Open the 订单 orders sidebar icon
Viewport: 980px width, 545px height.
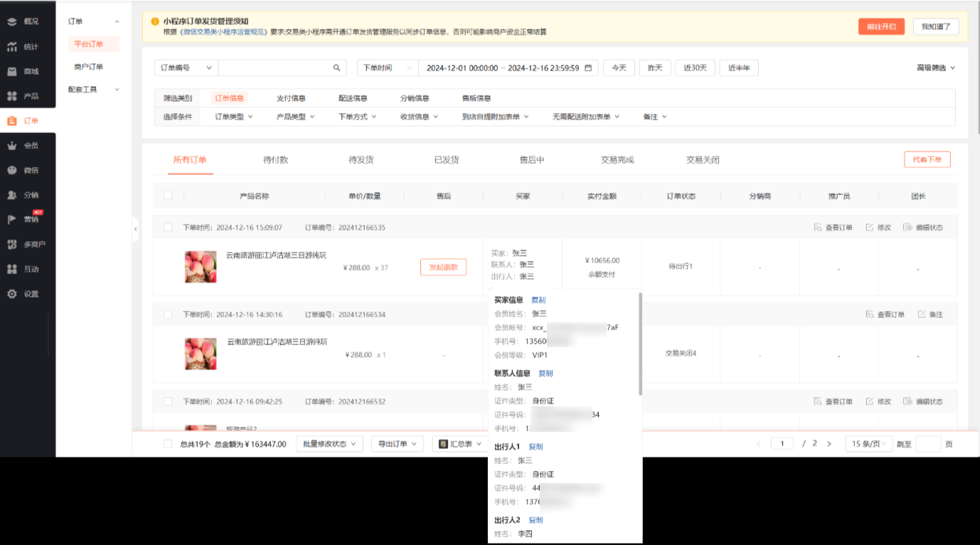click(12, 121)
